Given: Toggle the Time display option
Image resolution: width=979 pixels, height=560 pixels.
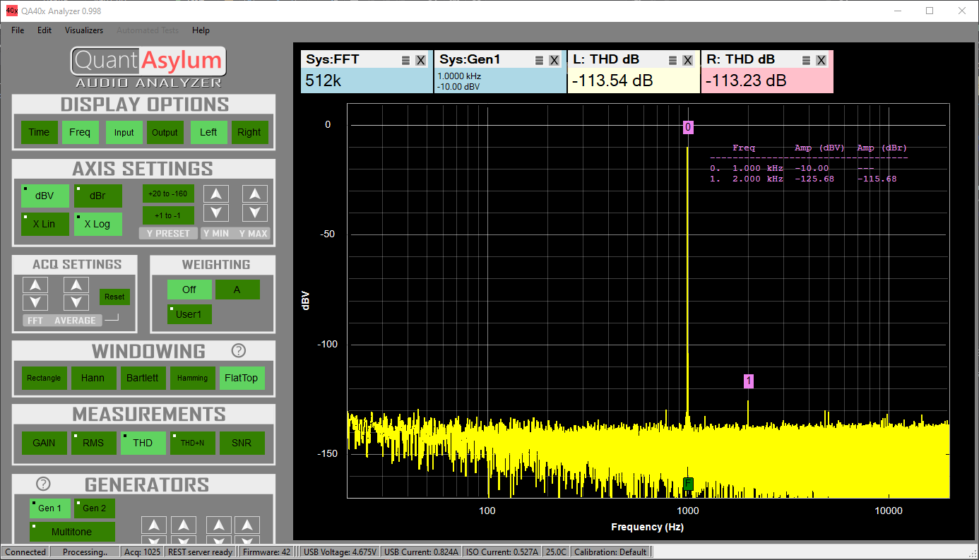Looking at the screenshot, I should [39, 132].
